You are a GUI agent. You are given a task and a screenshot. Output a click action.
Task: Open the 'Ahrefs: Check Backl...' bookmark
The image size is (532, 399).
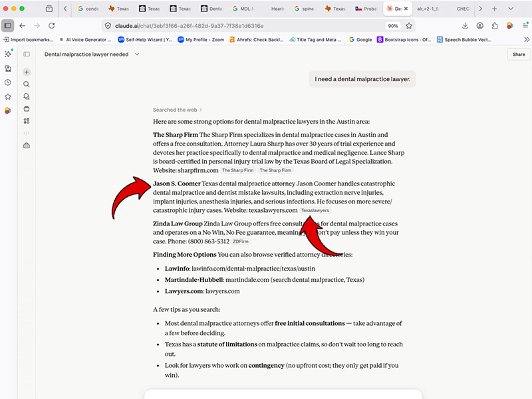pyautogui.click(x=257, y=40)
